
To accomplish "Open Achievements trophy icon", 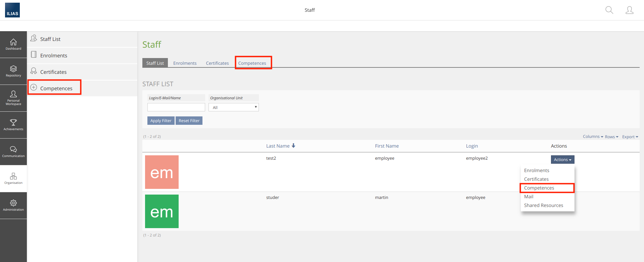I will tap(13, 125).
